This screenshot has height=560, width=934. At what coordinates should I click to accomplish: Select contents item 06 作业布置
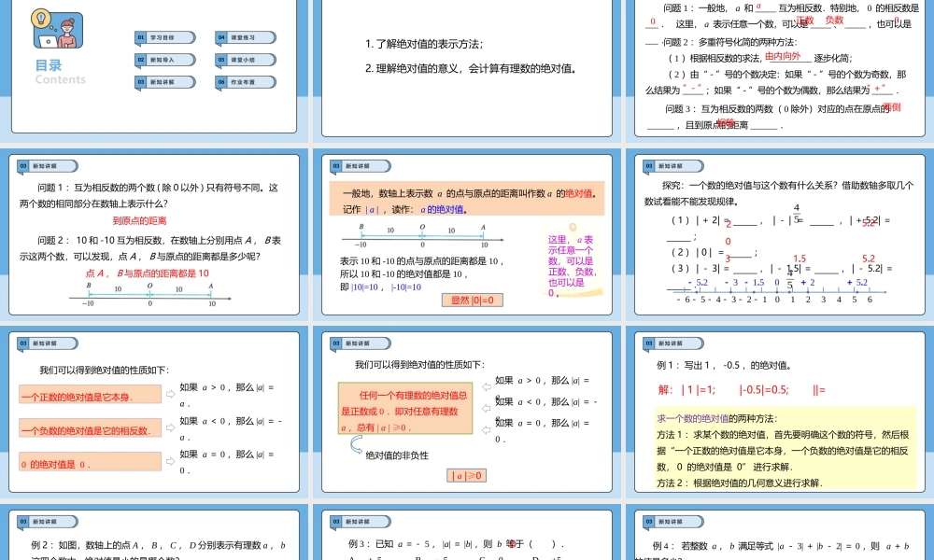[246, 81]
